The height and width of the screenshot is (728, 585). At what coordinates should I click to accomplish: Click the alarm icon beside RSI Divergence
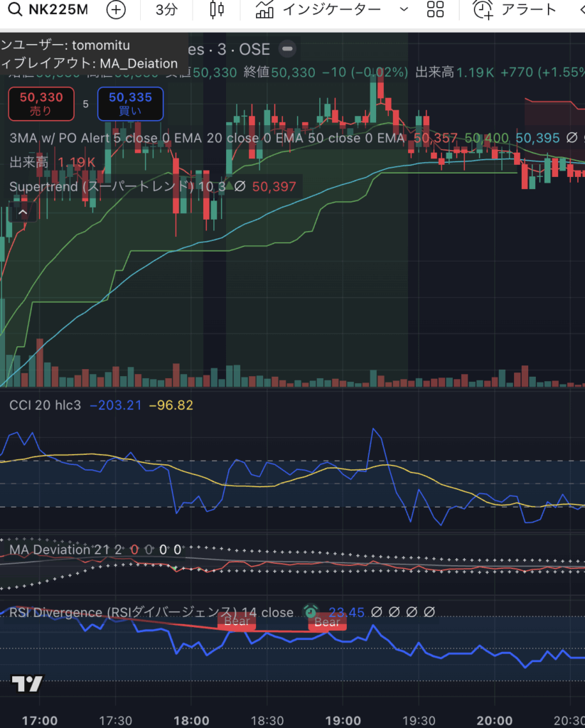(x=311, y=612)
